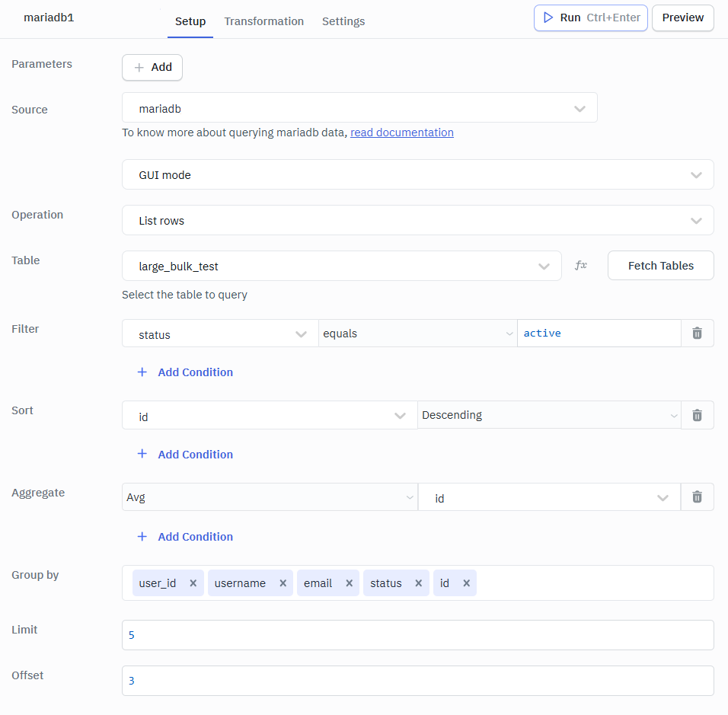
Task: Click the Limit input field
Action: (x=417, y=635)
